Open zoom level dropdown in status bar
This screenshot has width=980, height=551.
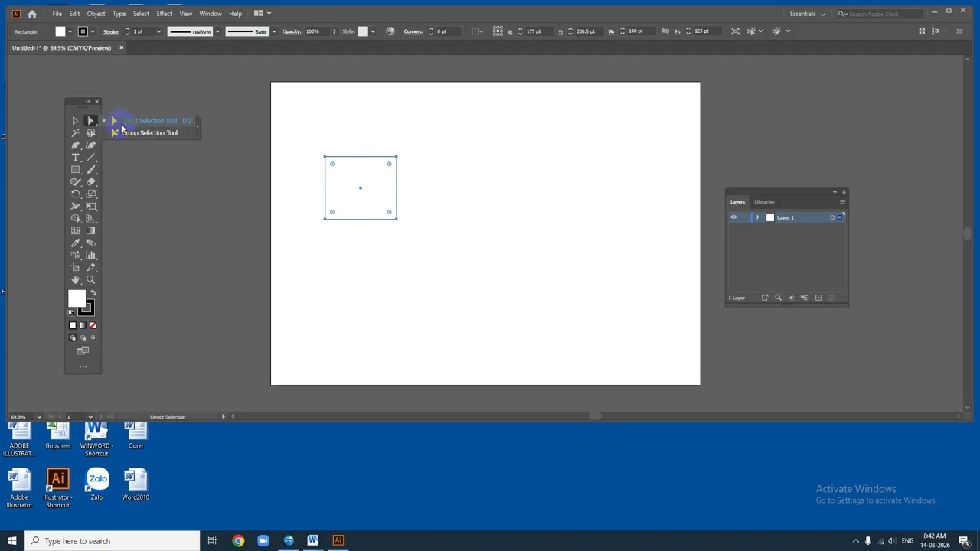click(39, 417)
